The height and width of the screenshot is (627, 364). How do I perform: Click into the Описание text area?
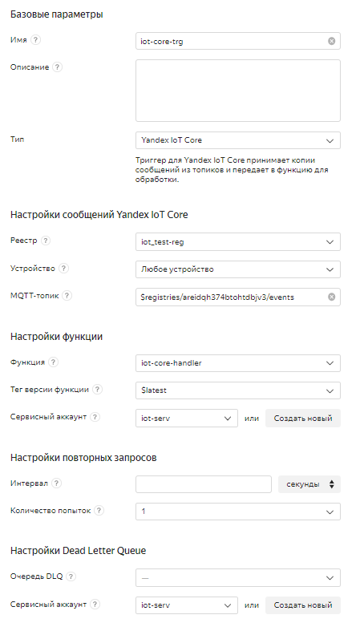[x=238, y=91]
